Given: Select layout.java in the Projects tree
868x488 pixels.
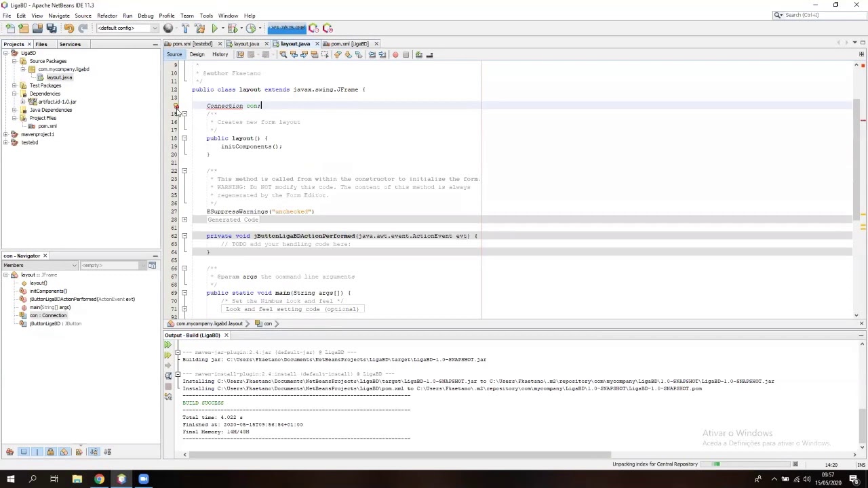Looking at the screenshot, I should click(x=59, y=77).
